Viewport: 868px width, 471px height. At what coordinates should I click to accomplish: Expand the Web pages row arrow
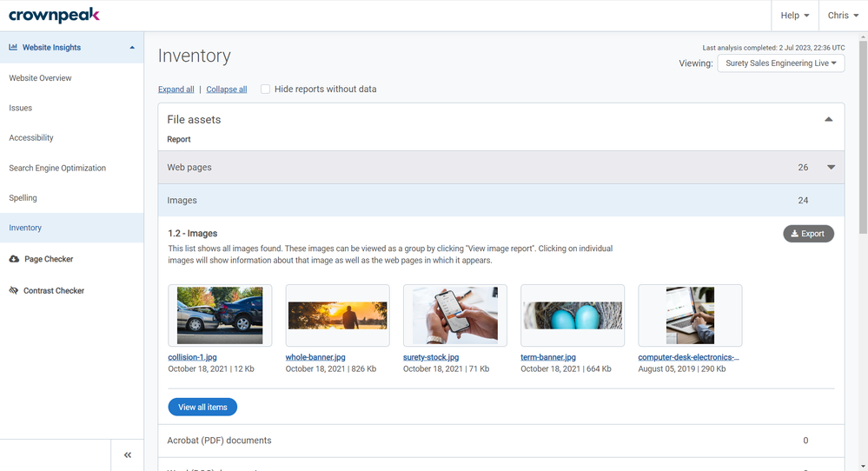(831, 167)
